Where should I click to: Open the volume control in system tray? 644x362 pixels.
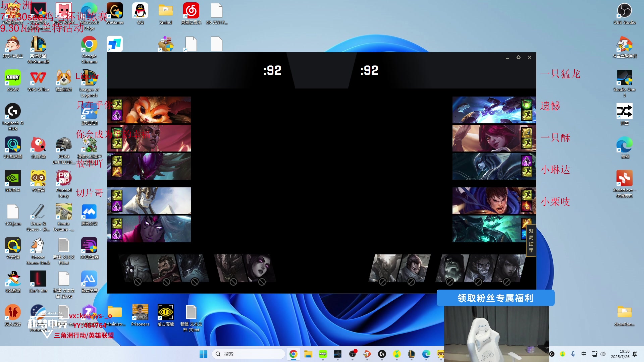[603, 354]
